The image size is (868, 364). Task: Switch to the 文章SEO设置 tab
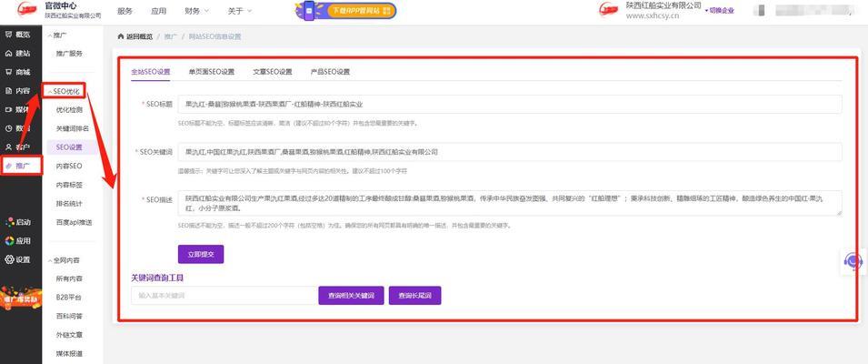point(273,72)
